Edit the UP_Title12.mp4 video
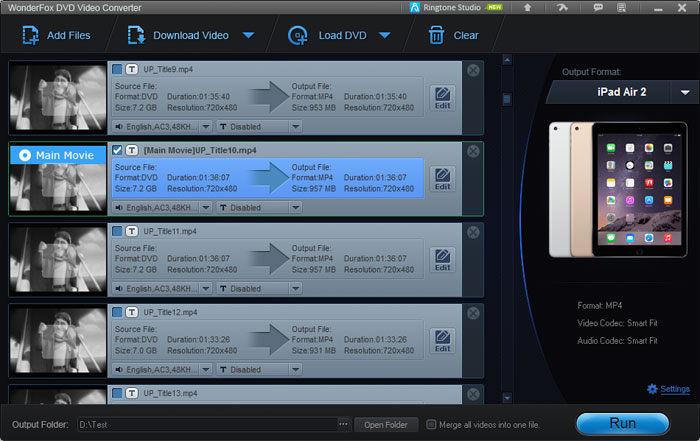Viewport: 700px width, 441px height. tap(442, 341)
